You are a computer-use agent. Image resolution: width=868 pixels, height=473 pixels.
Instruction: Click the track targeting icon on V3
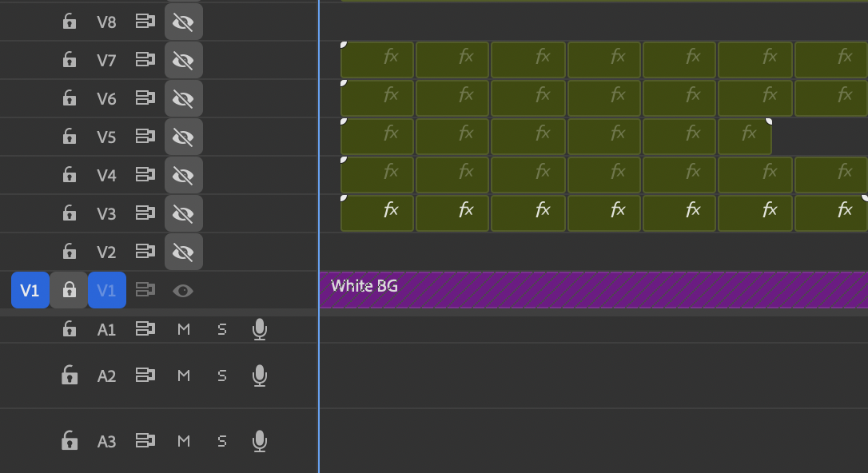[145, 213]
